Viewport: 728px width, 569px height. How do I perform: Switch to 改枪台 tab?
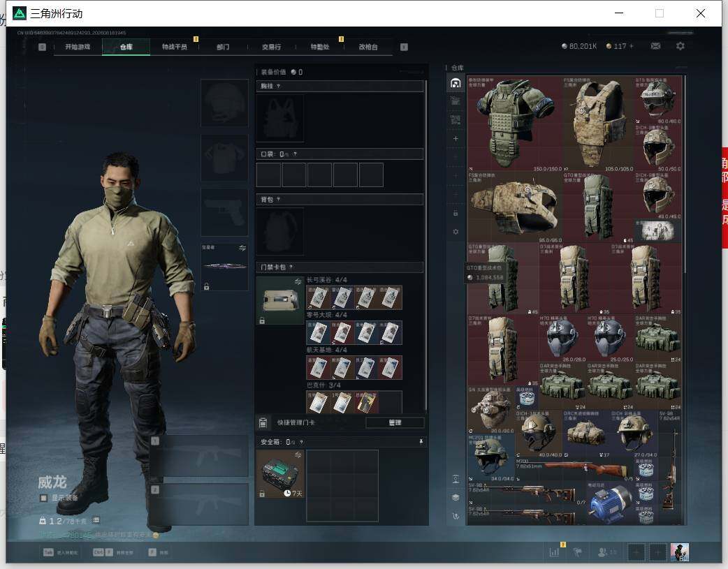(368, 47)
